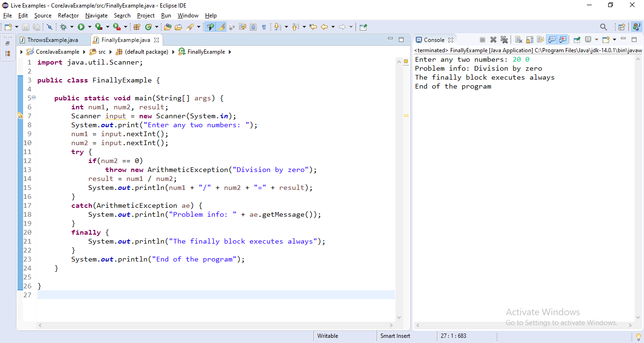
Task: Click the Save icon in toolbar
Action: (x=25, y=27)
